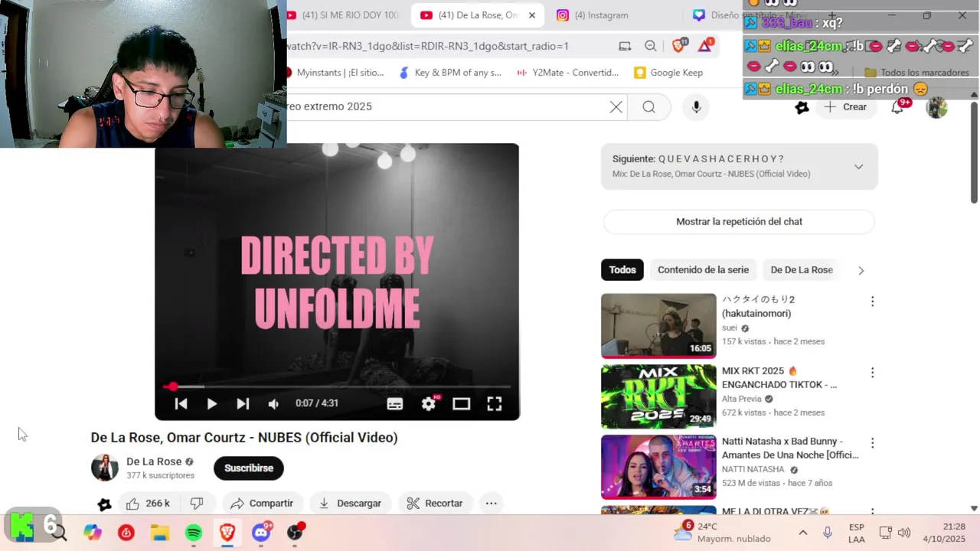The width and height of the screenshot is (980, 551).
Task: Show hidden system tray icons chevron
Action: point(802,533)
